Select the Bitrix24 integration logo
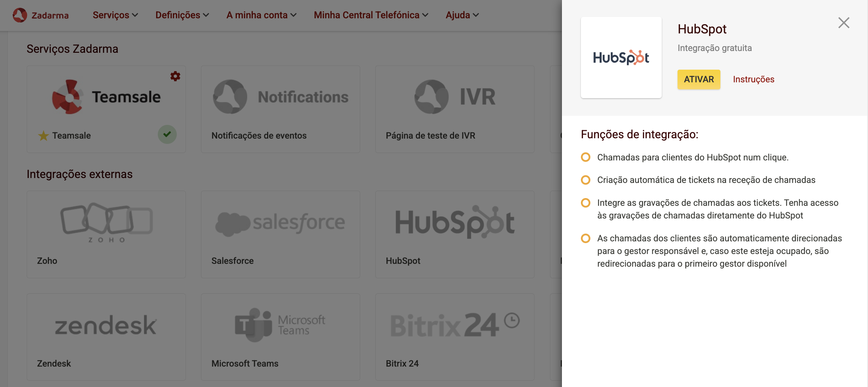This screenshot has width=868, height=387. pos(455,324)
